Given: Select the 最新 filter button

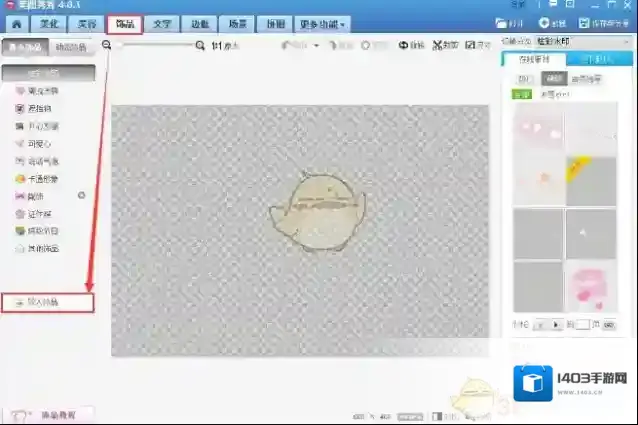Looking at the screenshot, I should [554, 78].
